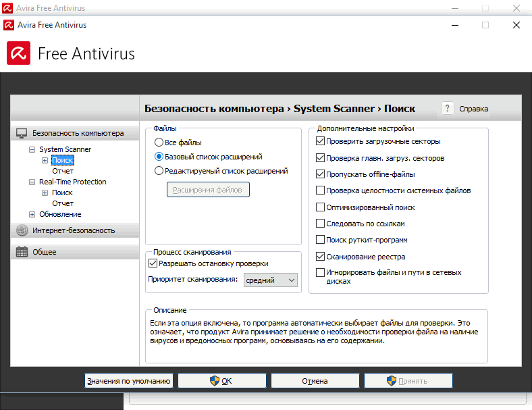Image resolution: width=532 pixels, height=410 pixels.
Task: Open the Безопасность компьютера section
Action: tap(75, 133)
